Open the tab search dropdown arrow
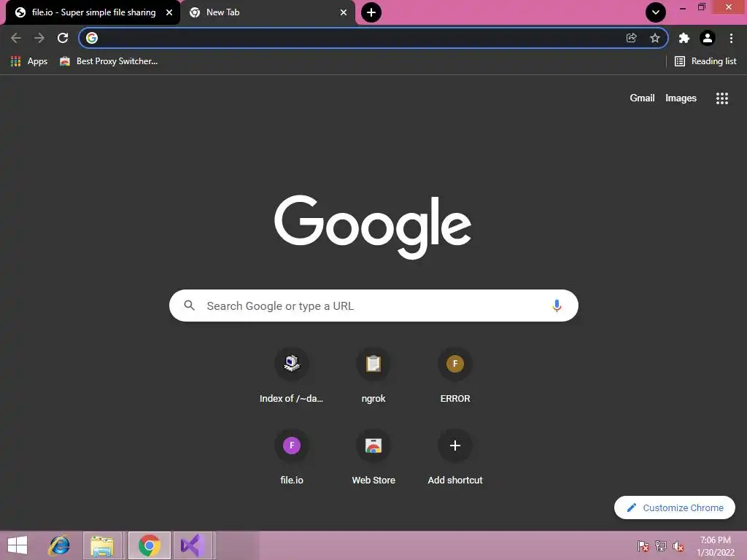Viewport: 747px width, 560px height. [656, 12]
